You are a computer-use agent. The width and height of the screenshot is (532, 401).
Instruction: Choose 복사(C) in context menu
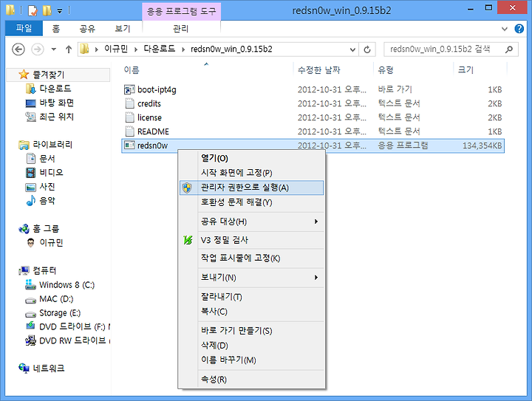tap(252, 312)
